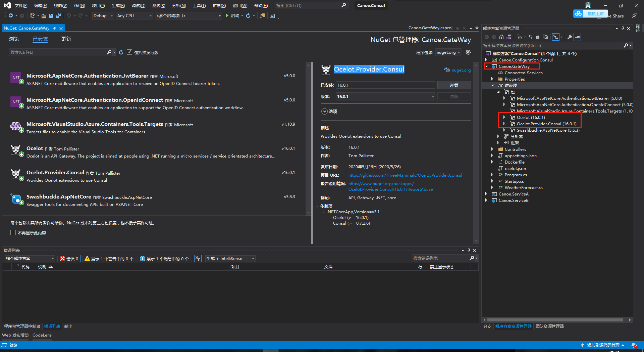This screenshot has height=352, width=644.
Task: Click the navigate backward toolbar arrow
Action: pos(11,16)
